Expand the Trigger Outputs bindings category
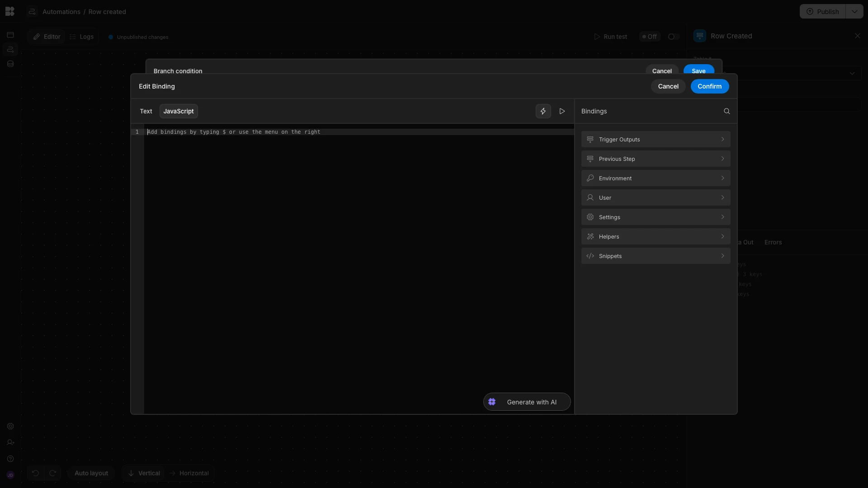This screenshot has width=868, height=488. coord(656,139)
